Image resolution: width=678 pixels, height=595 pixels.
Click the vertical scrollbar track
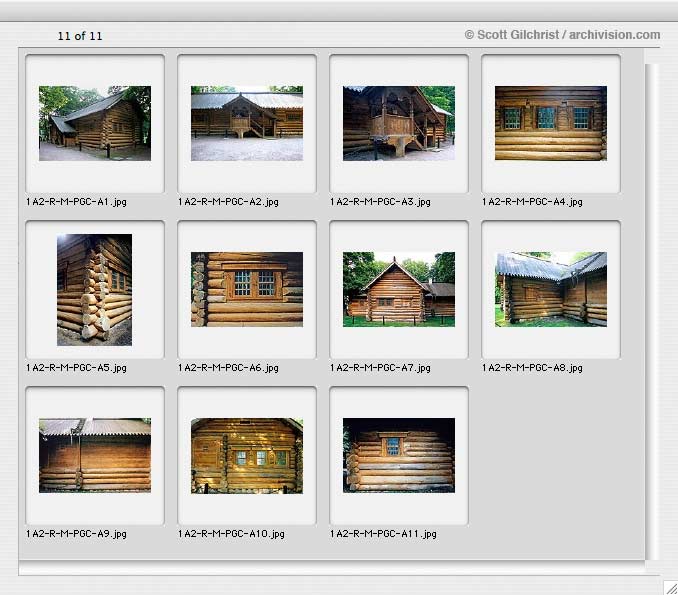652,311
